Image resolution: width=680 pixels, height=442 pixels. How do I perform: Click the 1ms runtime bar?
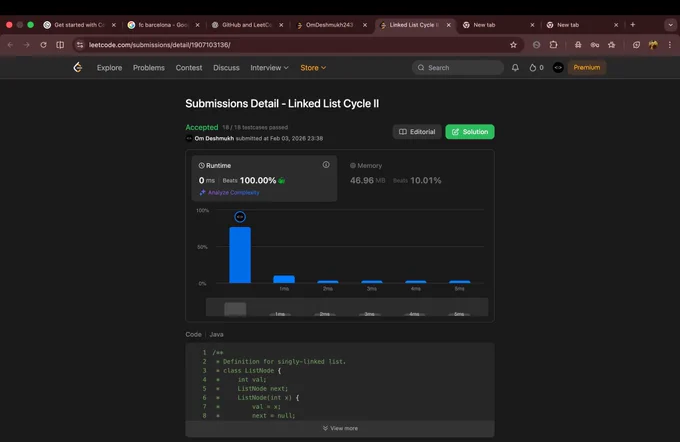284,279
